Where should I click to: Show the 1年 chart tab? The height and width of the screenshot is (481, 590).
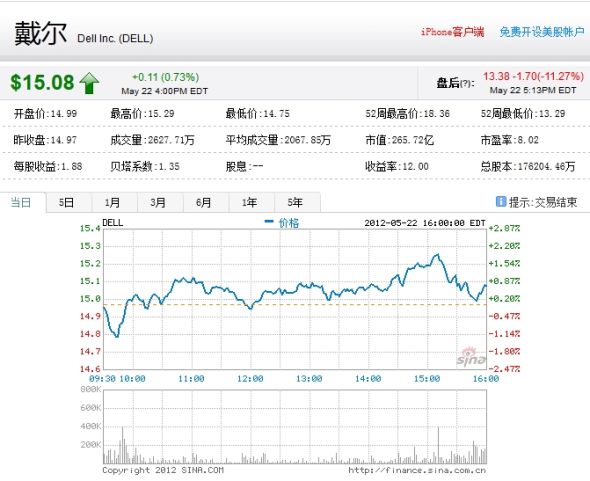tap(249, 202)
